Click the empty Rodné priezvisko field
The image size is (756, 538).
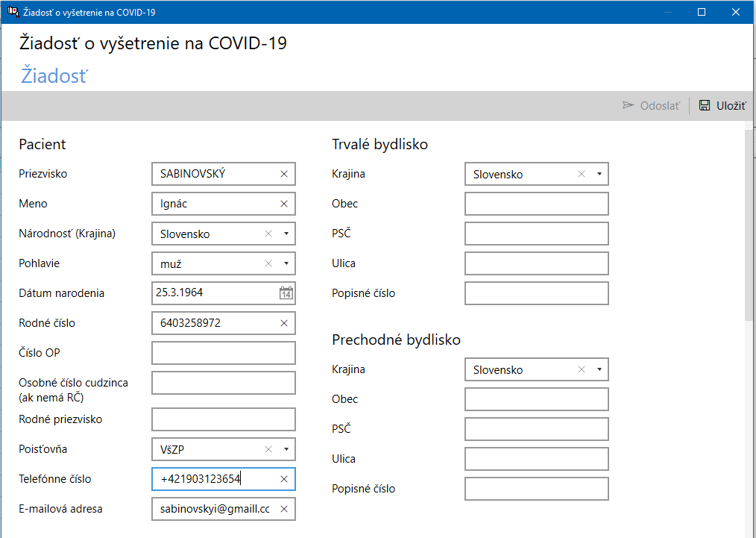tap(224, 419)
